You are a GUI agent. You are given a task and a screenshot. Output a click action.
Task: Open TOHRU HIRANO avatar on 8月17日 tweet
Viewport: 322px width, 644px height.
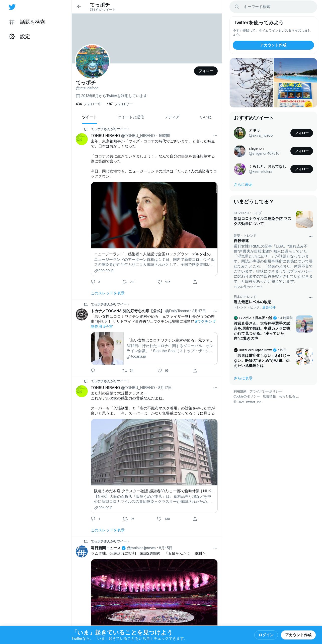[x=82, y=391]
